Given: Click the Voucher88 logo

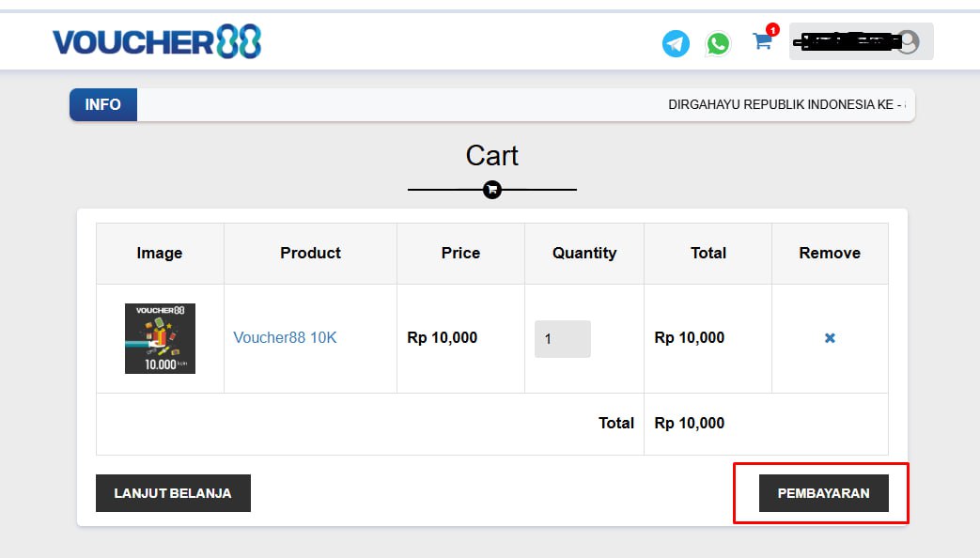Looking at the screenshot, I should pos(157,42).
